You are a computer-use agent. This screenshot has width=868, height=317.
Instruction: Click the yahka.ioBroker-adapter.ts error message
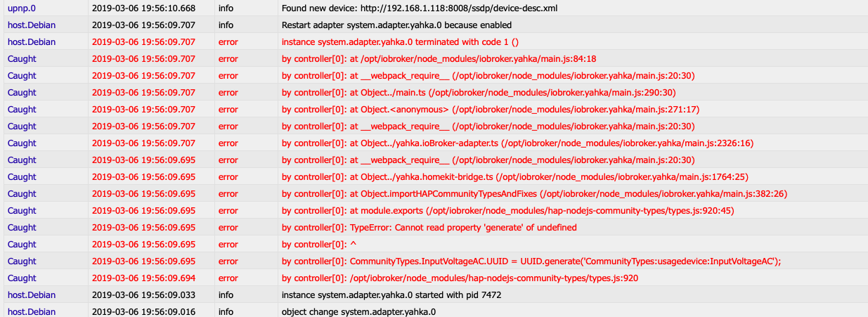517,143
